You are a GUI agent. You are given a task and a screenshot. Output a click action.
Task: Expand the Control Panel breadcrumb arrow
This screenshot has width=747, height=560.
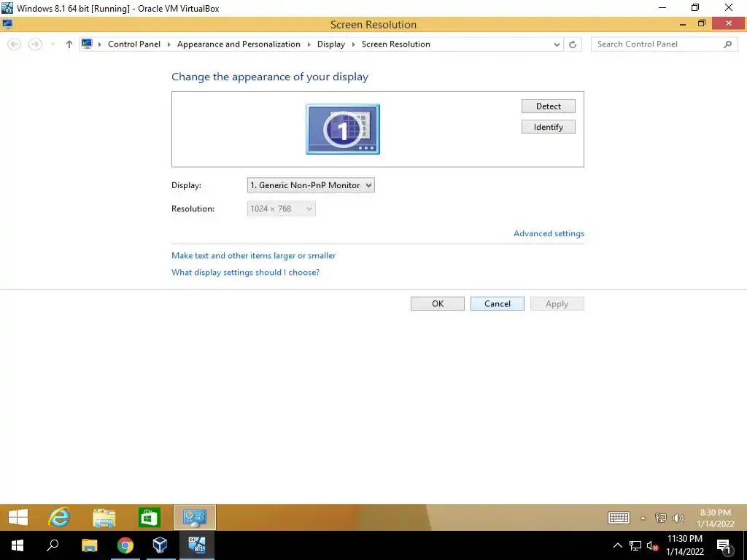(x=169, y=44)
